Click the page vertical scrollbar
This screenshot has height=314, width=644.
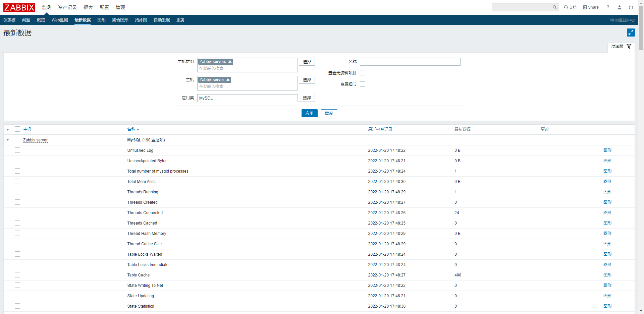641,27
